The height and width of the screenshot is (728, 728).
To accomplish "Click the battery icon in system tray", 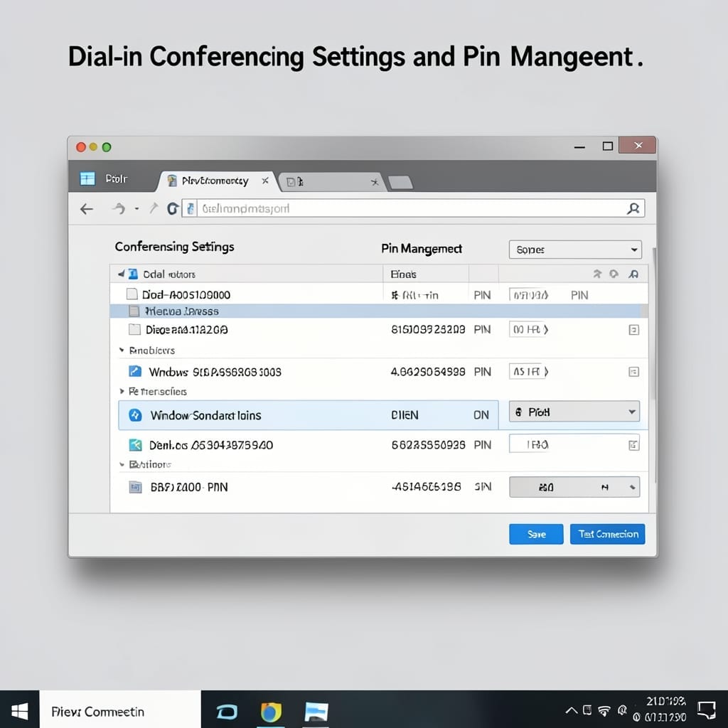I will tap(587, 710).
